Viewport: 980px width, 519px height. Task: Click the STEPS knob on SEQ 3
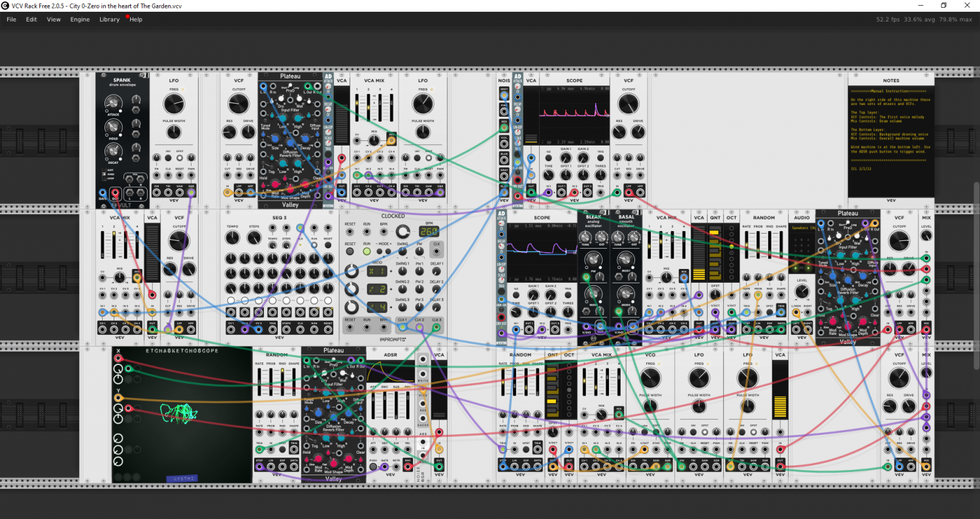[x=253, y=237]
